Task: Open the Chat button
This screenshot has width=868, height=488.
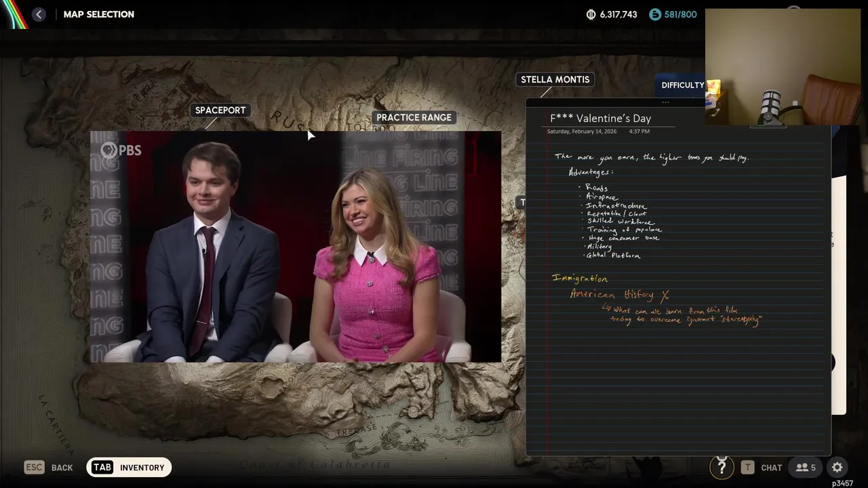Action: tap(761, 467)
